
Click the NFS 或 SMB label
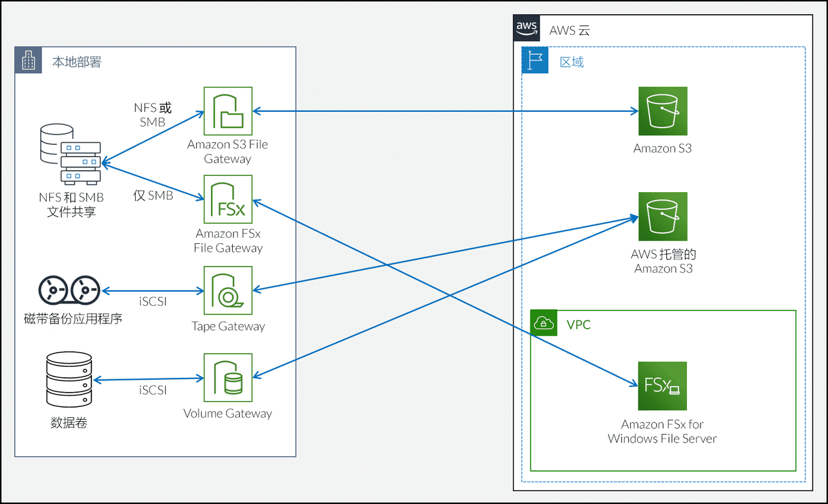(153, 115)
